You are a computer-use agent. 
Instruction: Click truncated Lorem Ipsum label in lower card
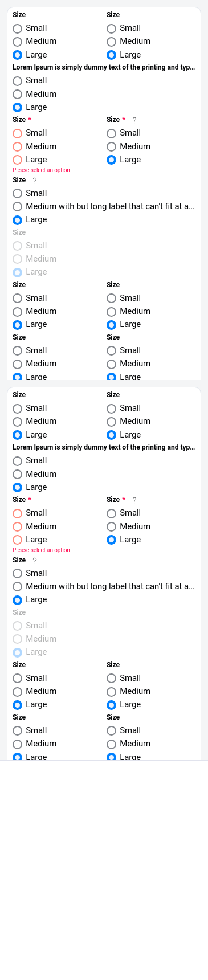(104, 447)
